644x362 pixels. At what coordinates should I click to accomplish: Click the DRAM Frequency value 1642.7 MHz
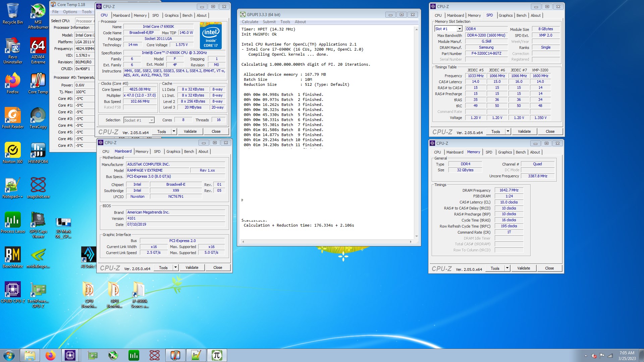pos(509,190)
